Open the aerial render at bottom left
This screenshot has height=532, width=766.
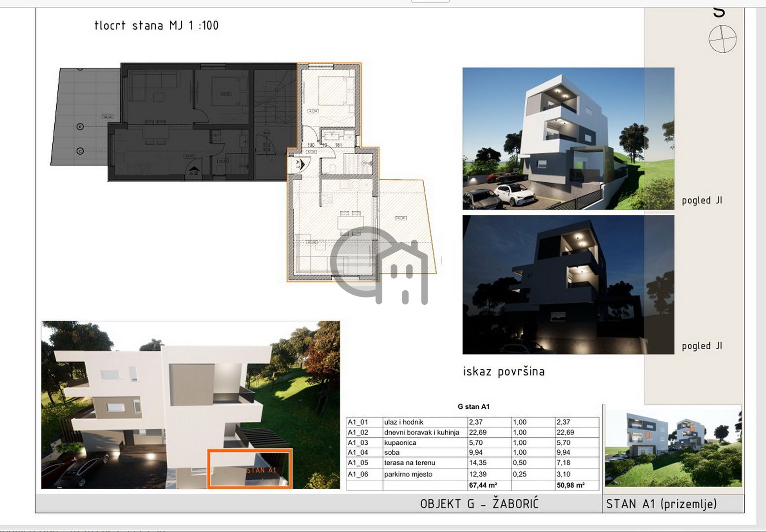(148, 394)
